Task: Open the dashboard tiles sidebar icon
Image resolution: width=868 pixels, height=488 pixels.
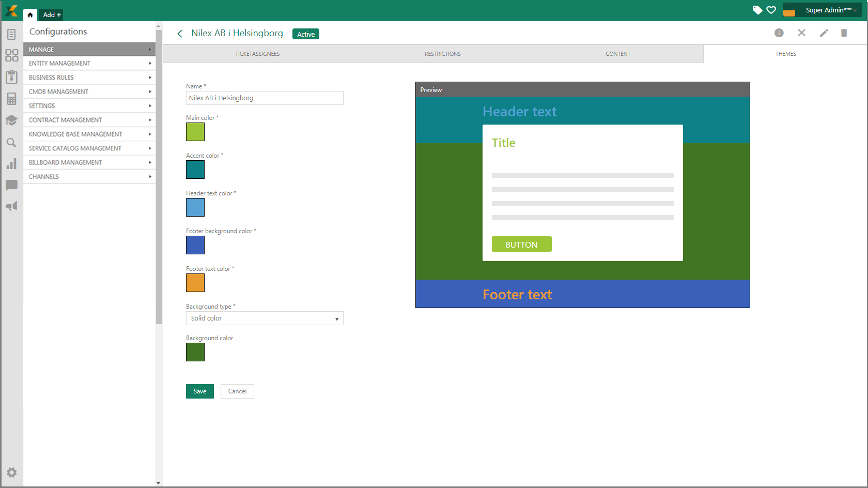Action: [11, 55]
